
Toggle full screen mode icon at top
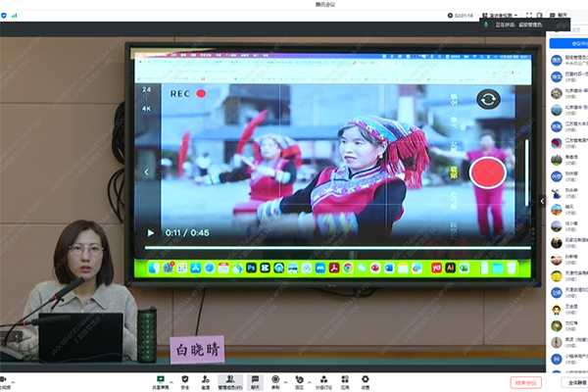click(529, 16)
